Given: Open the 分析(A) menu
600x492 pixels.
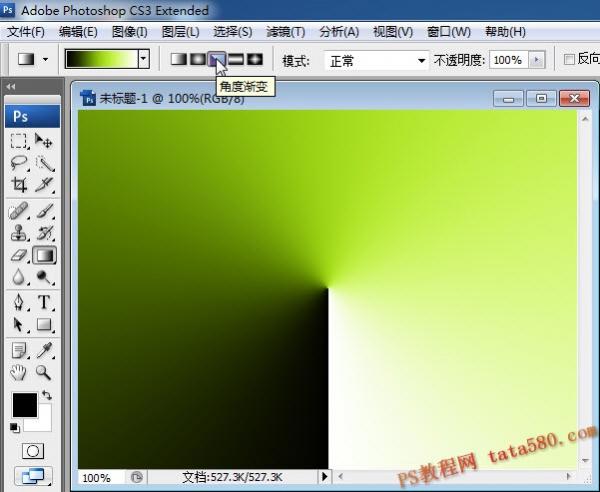Looking at the screenshot, I should point(339,32).
